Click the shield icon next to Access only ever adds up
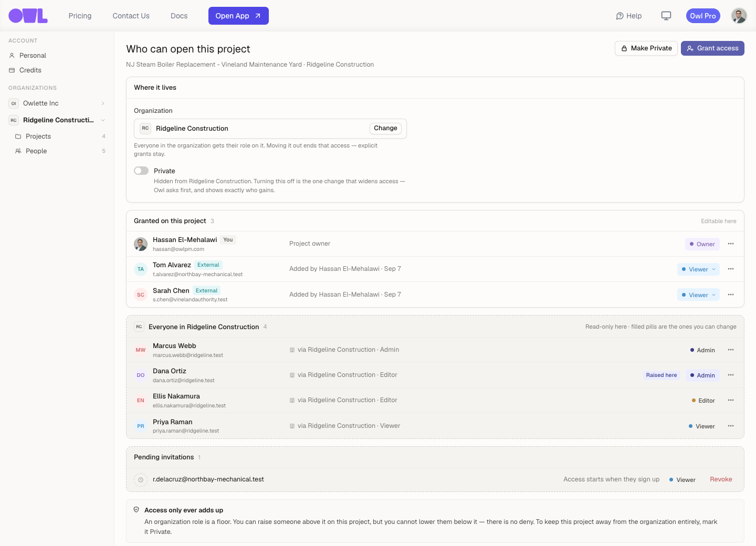 coord(136,510)
